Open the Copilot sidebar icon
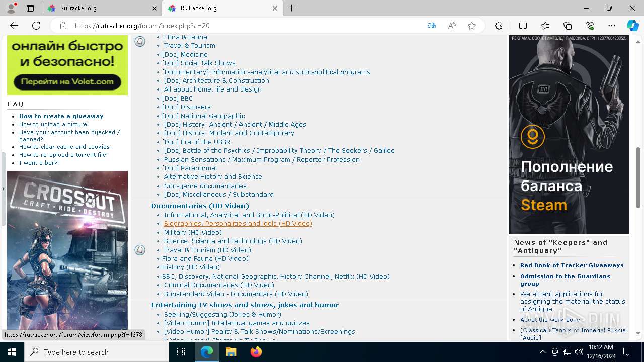This screenshot has height=362, width=644. pos(632,26)
